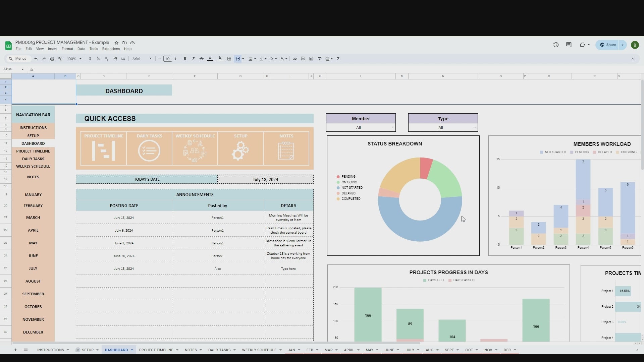This screenshot has height=362, width=644.
Task: Decrease decimal places
Action: [106, 59]
